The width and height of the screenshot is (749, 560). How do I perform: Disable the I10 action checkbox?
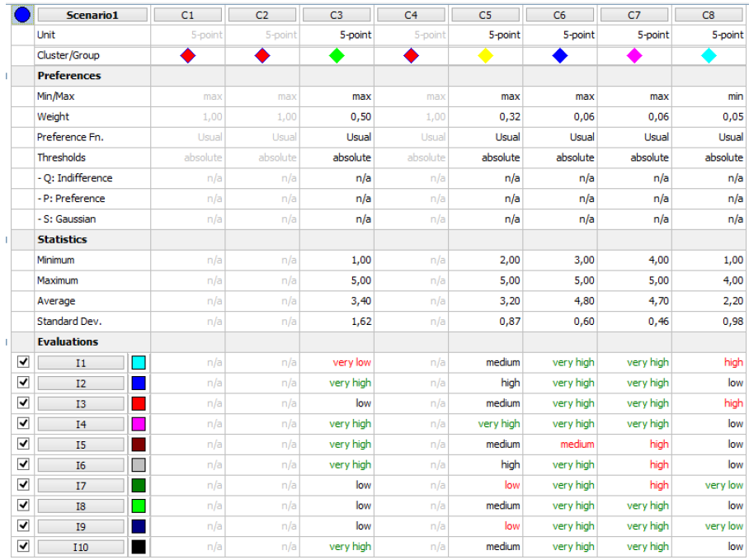click(23, 547)
